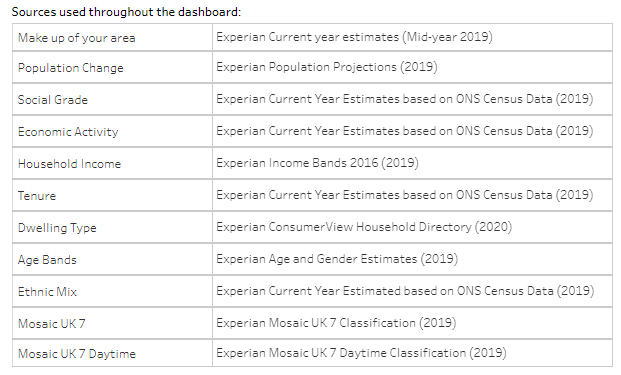Click 'Experian Income Bands 2016 (2019)' source
The image size is (621, 375).
coord(317,163)
